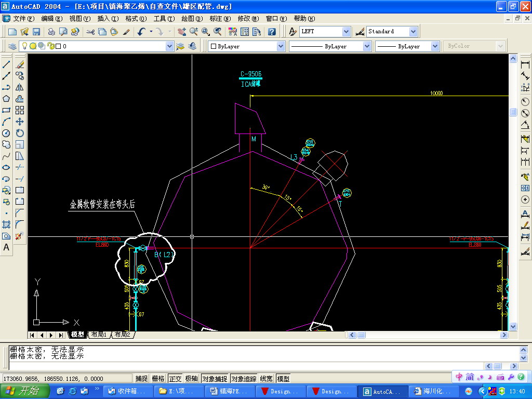Screen dimensions: 532x399
Task: Toggle 模型 model space status button
Action: click(x=283, y=379)
